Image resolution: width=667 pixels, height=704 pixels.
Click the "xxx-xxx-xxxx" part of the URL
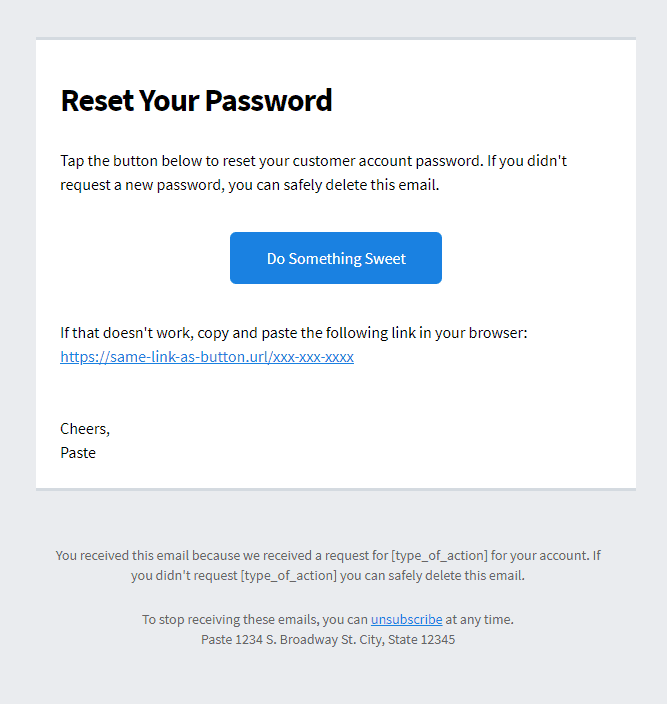click(313, 356)
